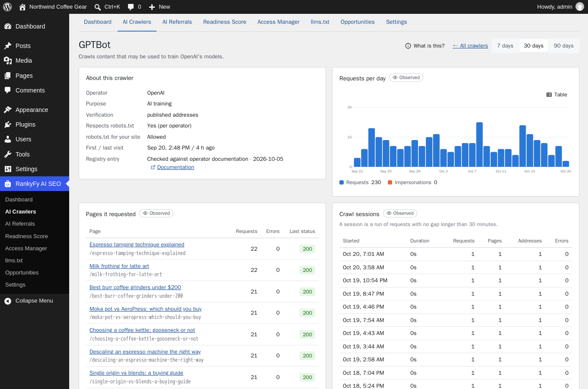Click the Tools wrench icon
Image resolution: width=588 pixels, height=389 pixels.
coord(8,154)
